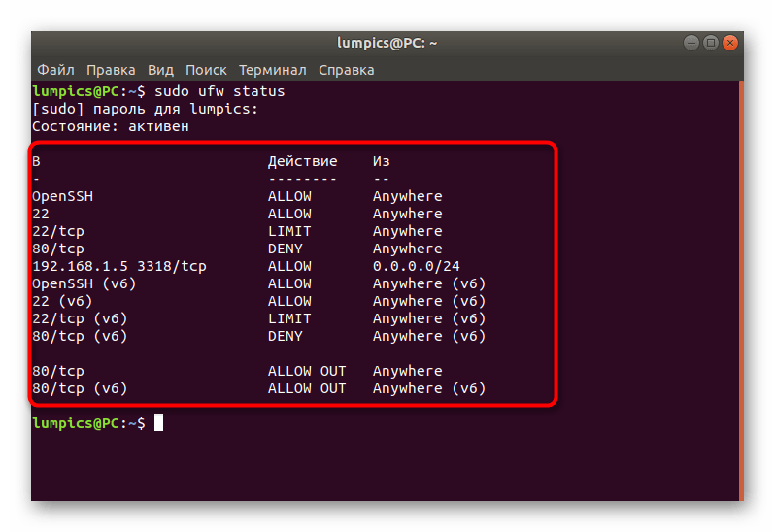Click the 22/tcp (v6) rule
This screenshot has height=532, width=775.
(80, 318)
